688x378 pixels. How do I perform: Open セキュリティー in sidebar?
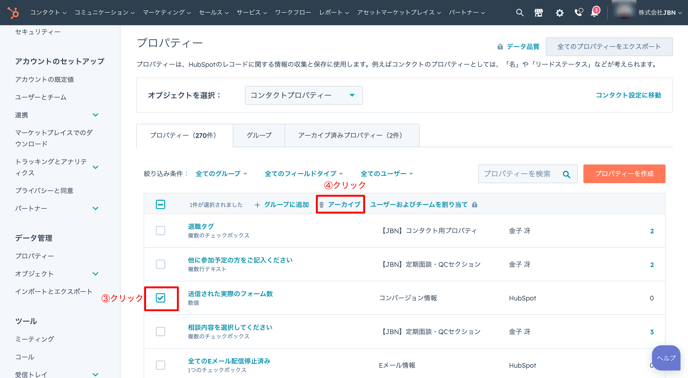point(38,32)
